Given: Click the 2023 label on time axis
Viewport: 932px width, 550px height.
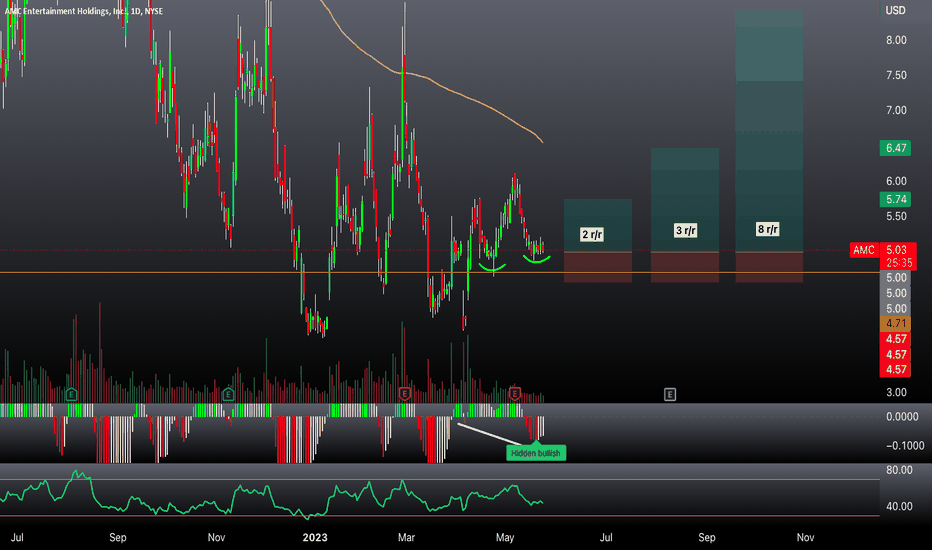Looking at the screenshot, I should click(x=314, y=538).
